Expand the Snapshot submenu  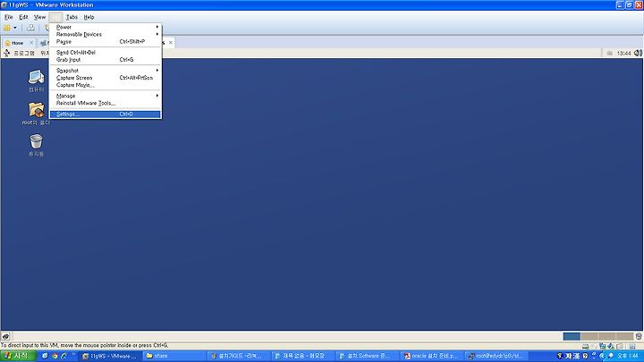click(x=106, y=71)
